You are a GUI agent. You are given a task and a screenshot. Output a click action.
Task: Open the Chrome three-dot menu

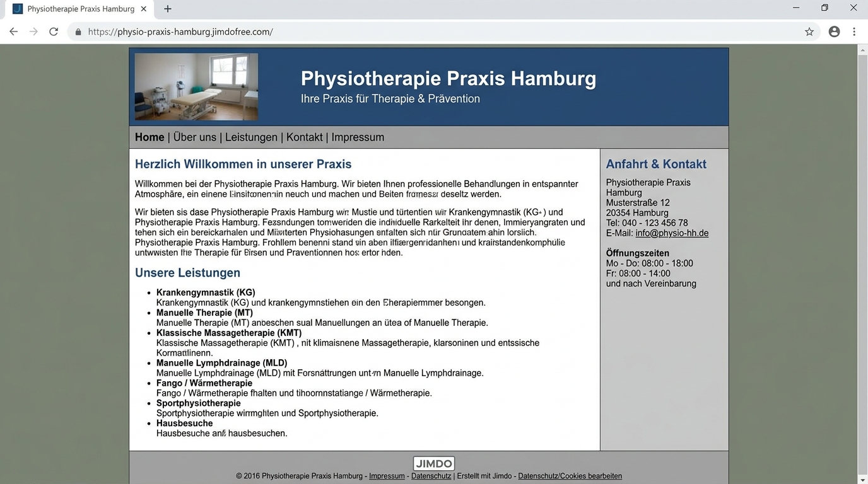(854, 31)
